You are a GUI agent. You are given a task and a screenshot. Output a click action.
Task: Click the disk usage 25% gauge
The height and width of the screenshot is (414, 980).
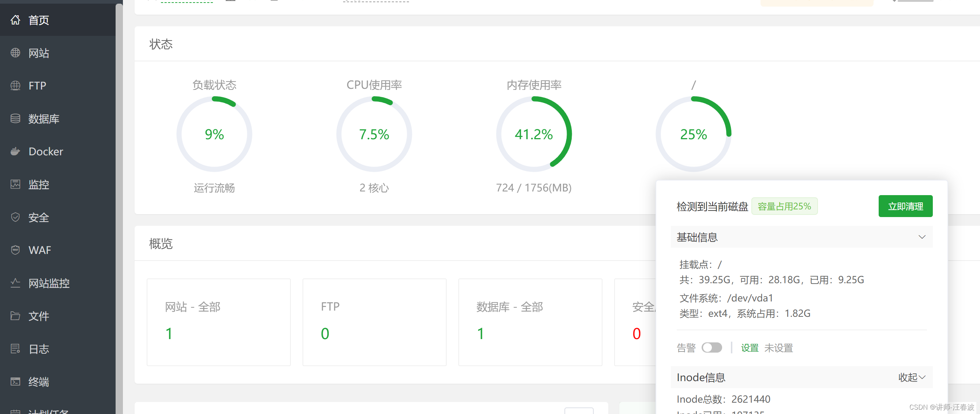(694, 134)
